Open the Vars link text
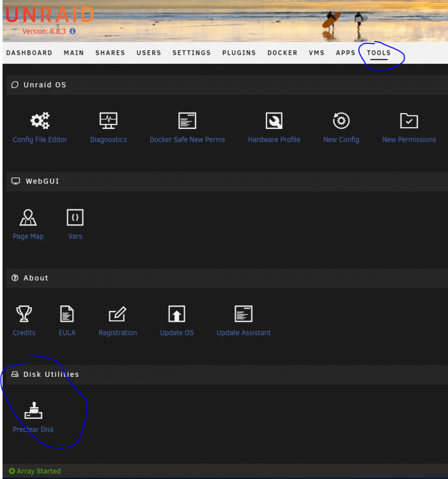 click(x=75, y=236)
